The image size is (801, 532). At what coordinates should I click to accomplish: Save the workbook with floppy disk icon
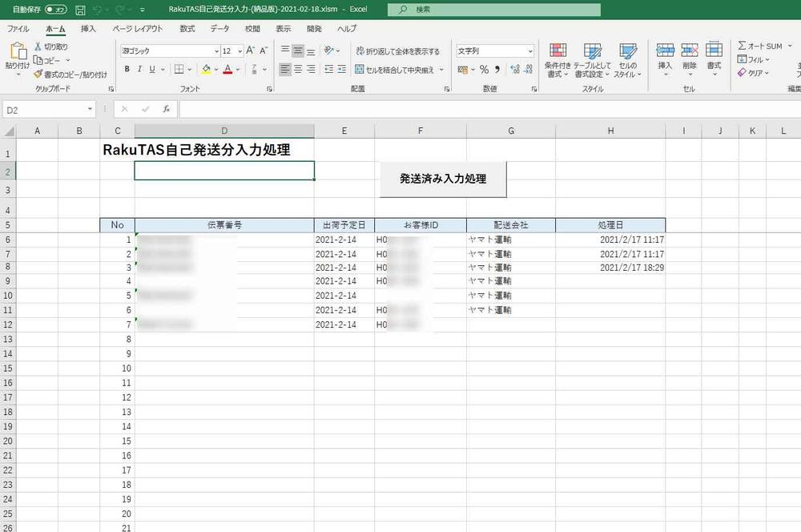pos(80,10)
